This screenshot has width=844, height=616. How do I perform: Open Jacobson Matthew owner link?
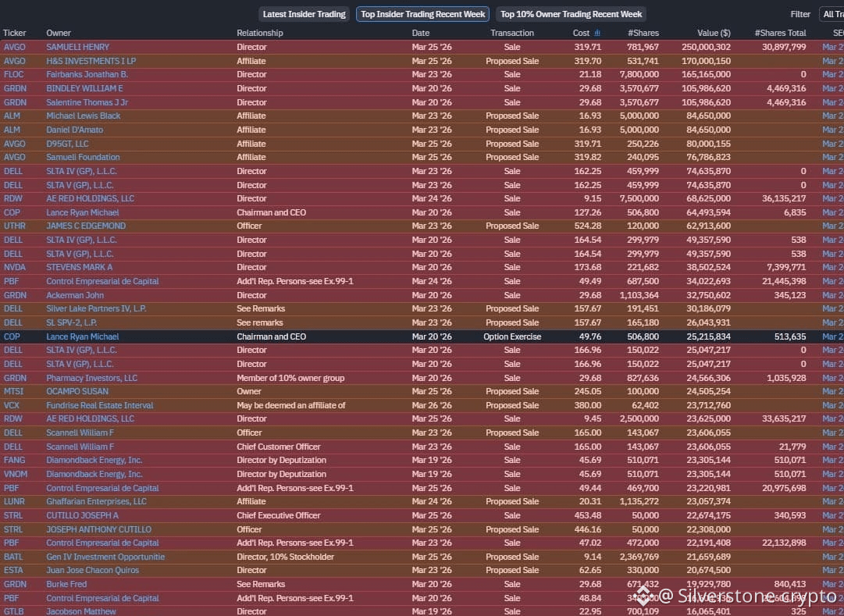tap(81, 611)
